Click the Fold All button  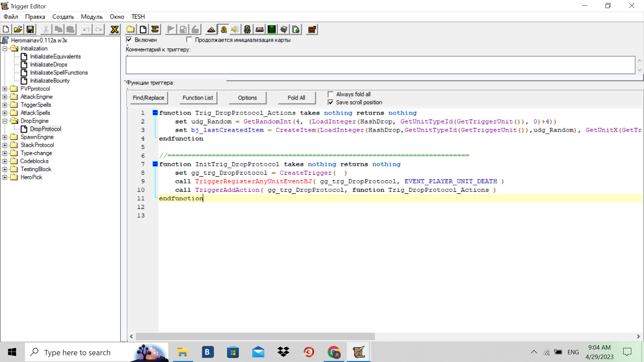[297, 98]
